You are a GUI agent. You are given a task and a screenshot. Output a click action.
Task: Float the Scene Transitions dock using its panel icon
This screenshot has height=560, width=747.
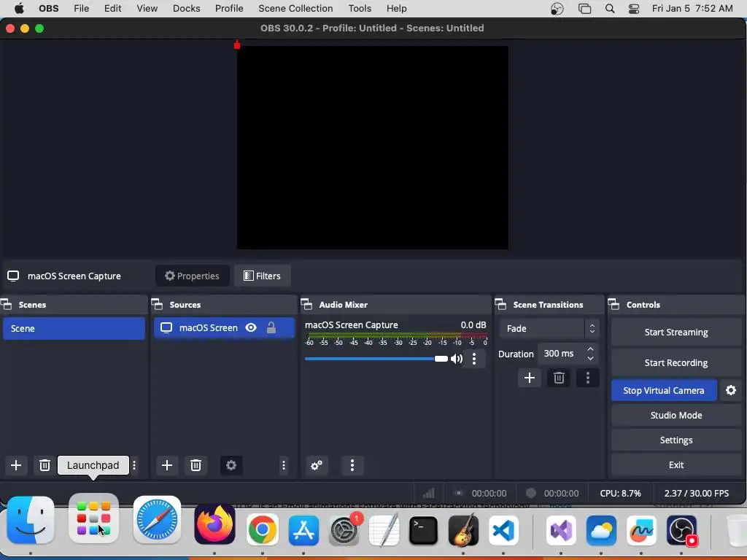[x=500, y=305]
